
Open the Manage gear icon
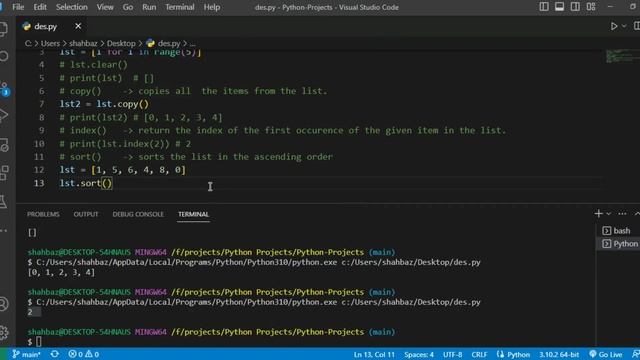click(x=4, y=333)
